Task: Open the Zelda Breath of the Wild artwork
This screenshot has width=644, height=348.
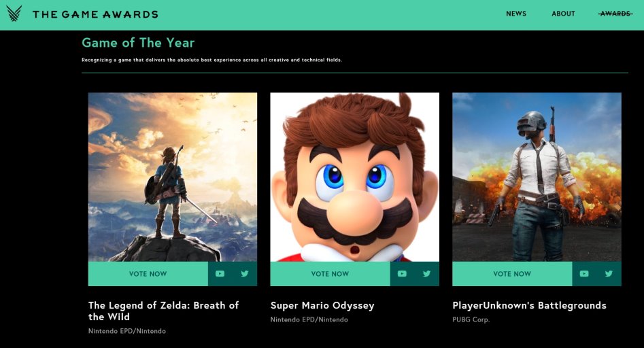Action: pyautogui.click(x=173, y=177)
